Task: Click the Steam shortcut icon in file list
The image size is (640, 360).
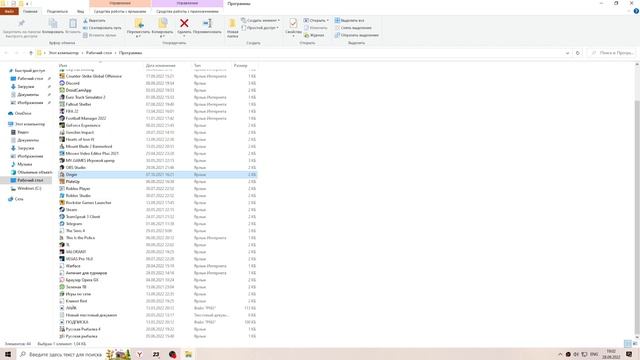Action: (62, 210)
